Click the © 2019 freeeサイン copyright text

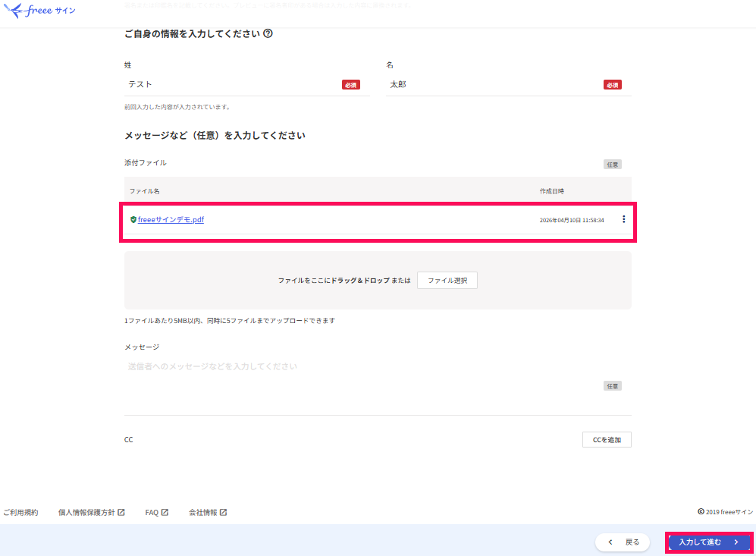tap(725, 512)
